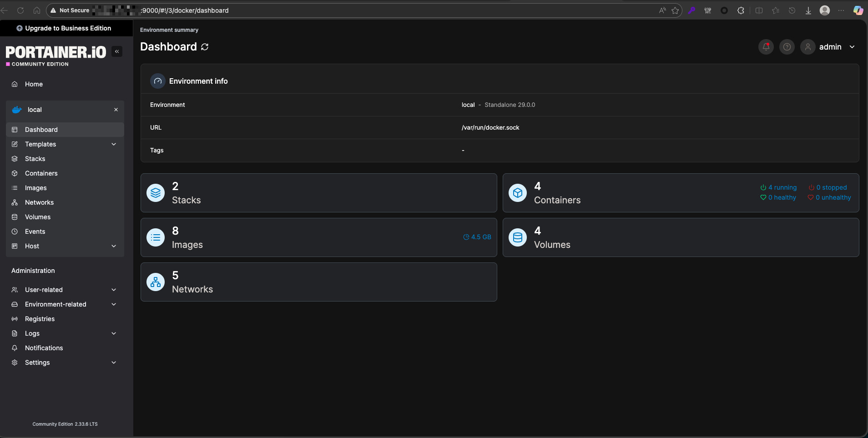
Task: Click the Stacks tile layered icon
Action: (156, 193)
